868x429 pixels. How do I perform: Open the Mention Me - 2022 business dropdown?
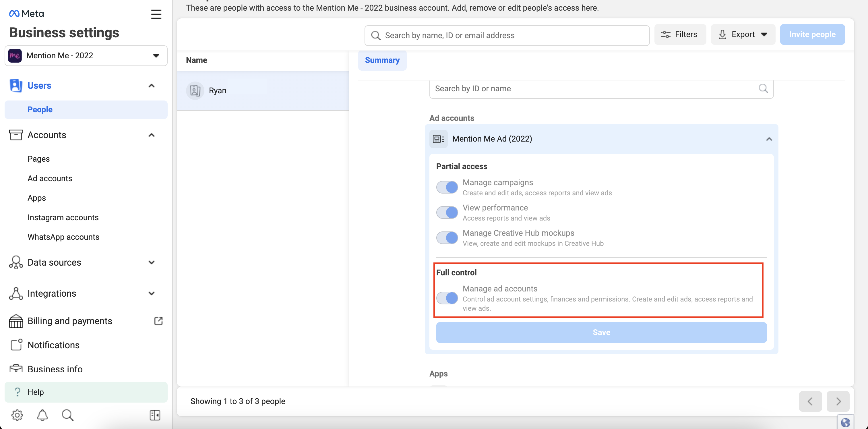86,56
